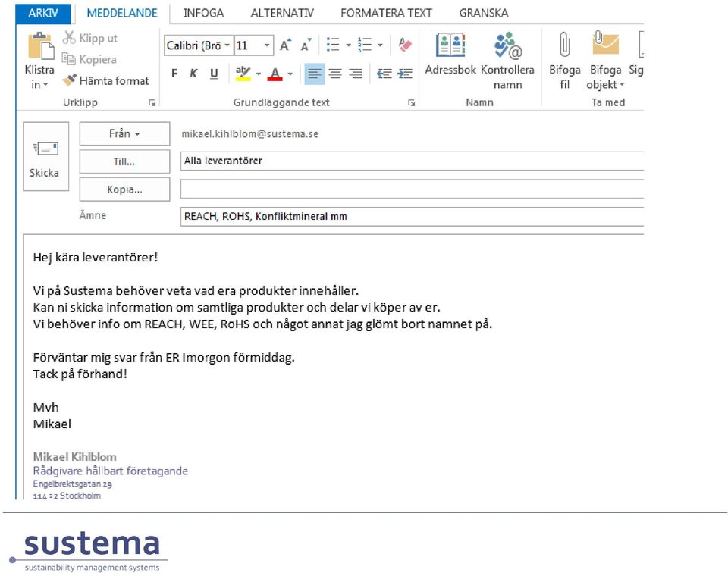Click Rådgivare hållbart företagande signature line

pyautogui.click(x=111, y=471)
